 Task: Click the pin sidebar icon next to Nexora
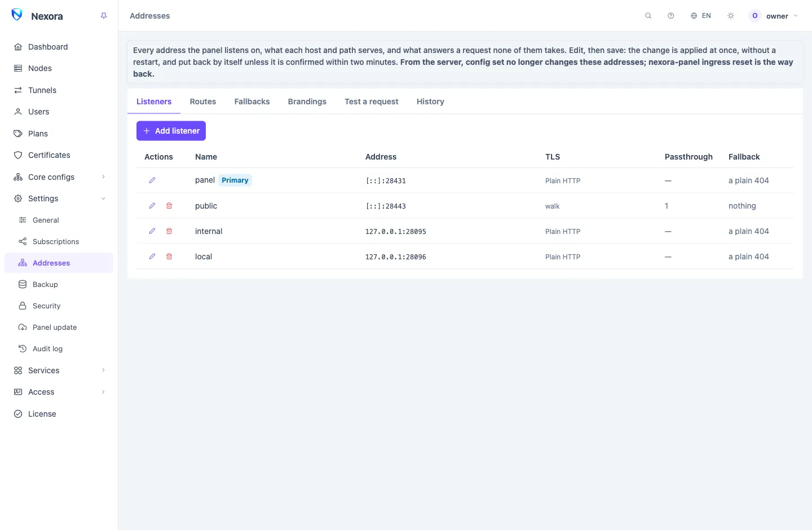pyautogui.click(x=104, y=16)
